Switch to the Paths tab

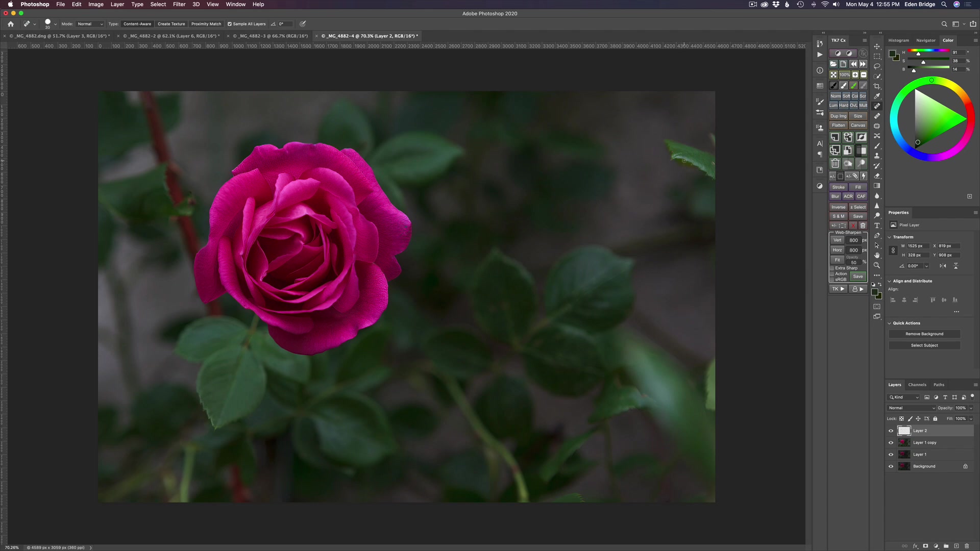pyautogui.click(x=939, y=385)
